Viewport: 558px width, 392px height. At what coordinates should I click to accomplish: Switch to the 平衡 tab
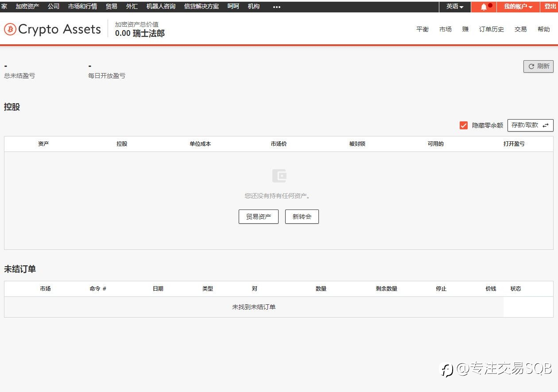pos(422,29)
